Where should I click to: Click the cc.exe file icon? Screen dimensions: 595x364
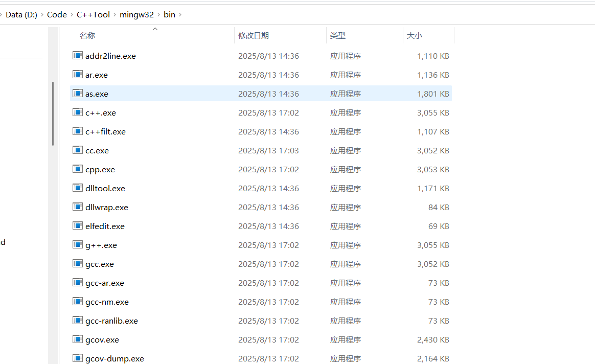point(77,150)
